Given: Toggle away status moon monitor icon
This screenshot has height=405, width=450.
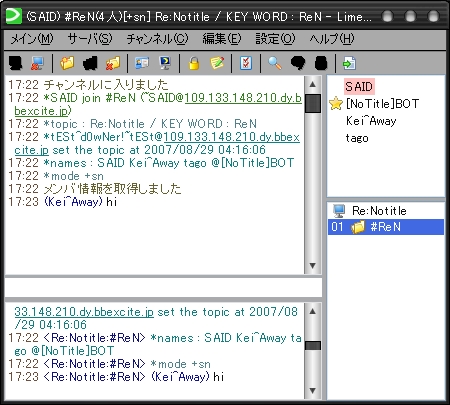Looking at the screenshot, I should [165, 63].
